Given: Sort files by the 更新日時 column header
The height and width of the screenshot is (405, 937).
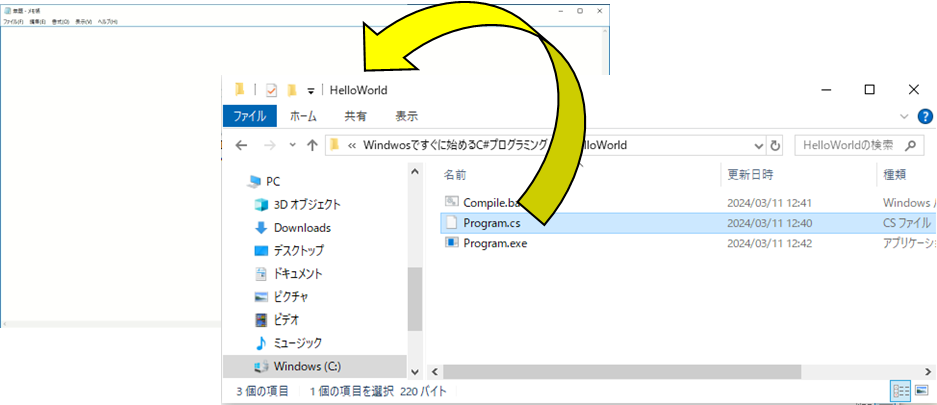Looking at the screenshot, I should pos(750,175).
